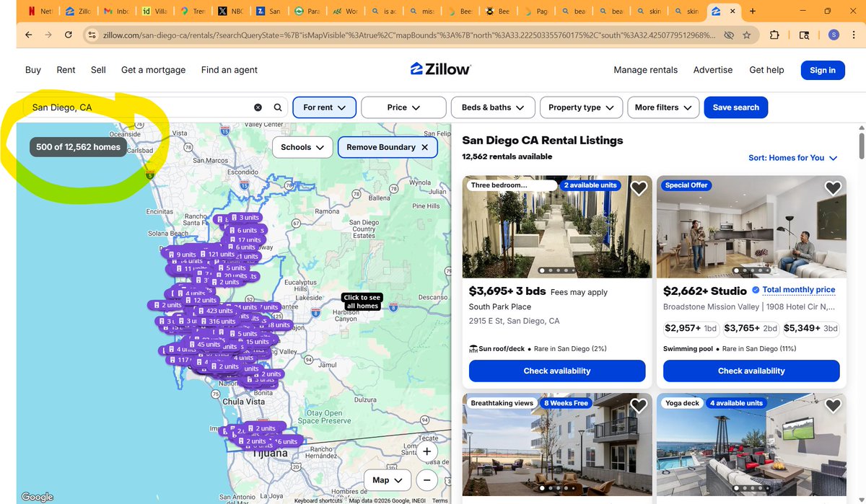866x504 pixels.
Task: Click the 423 units map marker
Action: [214, 311]
